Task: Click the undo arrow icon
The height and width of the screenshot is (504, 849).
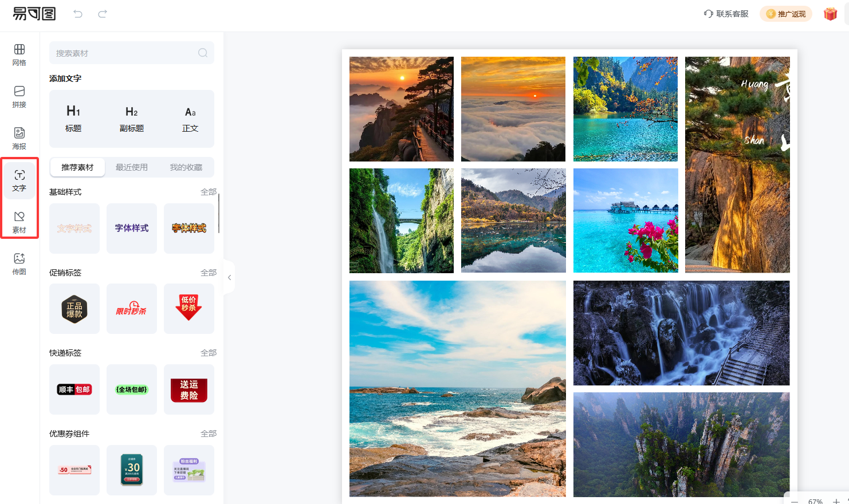Action: pyautogui.click(x=78, y=14)
